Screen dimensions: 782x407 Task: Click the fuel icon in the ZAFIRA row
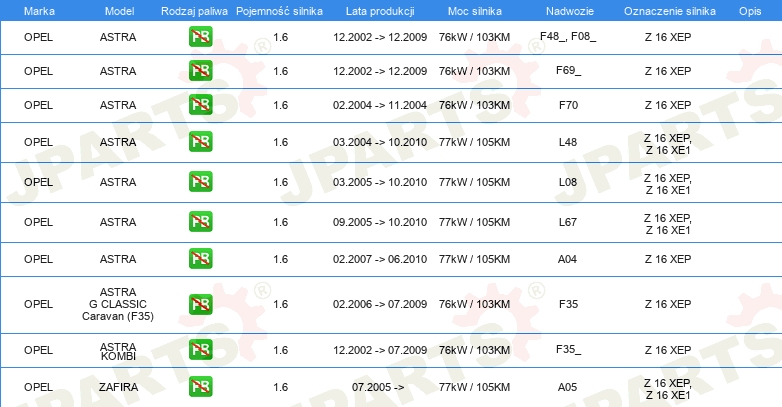200,387
